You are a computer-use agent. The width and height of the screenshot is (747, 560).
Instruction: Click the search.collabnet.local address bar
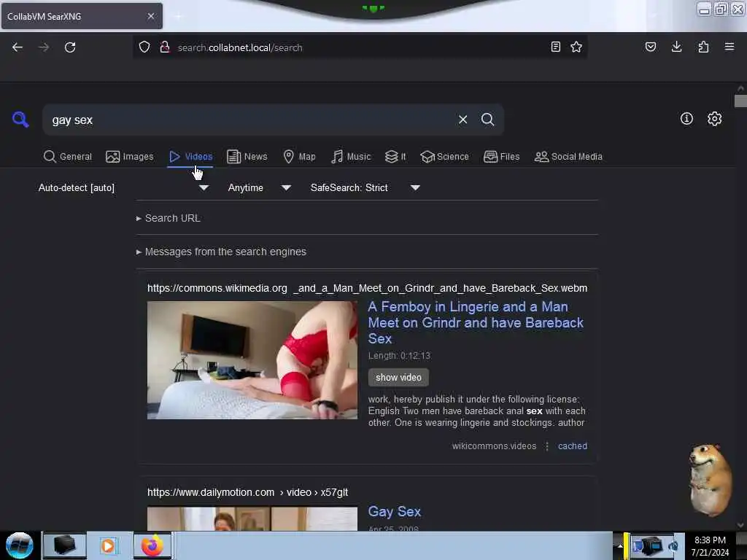[x=360, y=47]
